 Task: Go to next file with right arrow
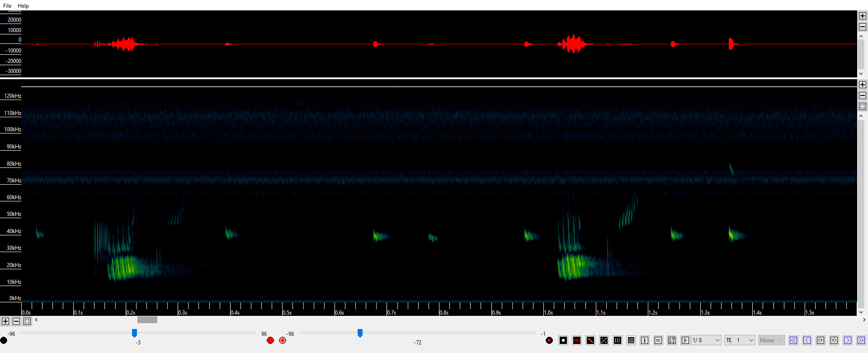click(848, 340)
